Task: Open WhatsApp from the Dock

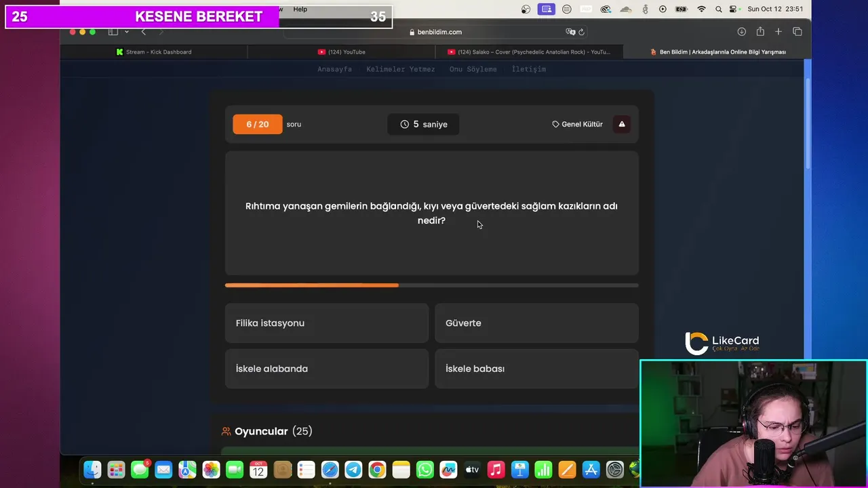Action: click(425, 470)
